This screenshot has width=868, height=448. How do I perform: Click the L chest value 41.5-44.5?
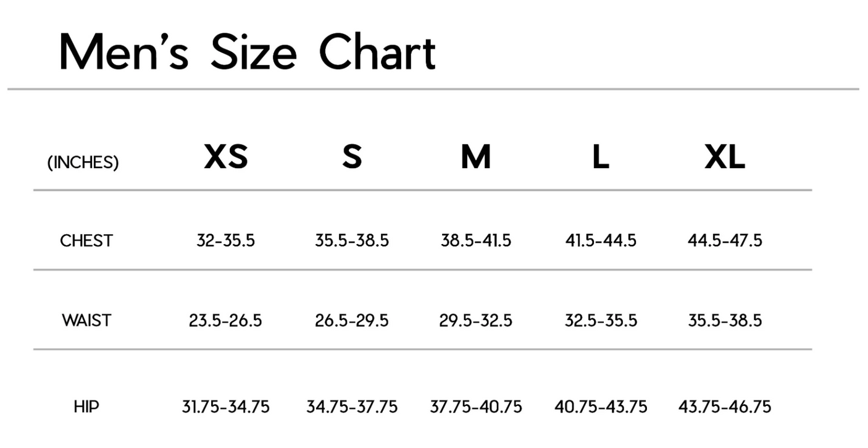tap(601, 240)
